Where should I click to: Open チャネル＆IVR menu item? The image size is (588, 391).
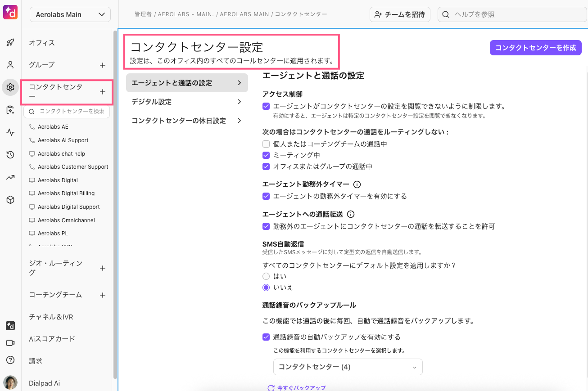(x=51, y=317)
